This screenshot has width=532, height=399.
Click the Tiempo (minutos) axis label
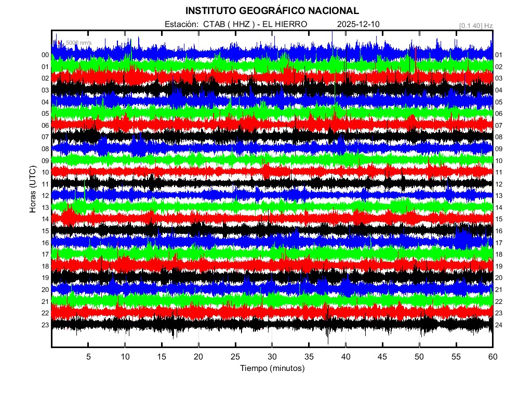(272, 368)
